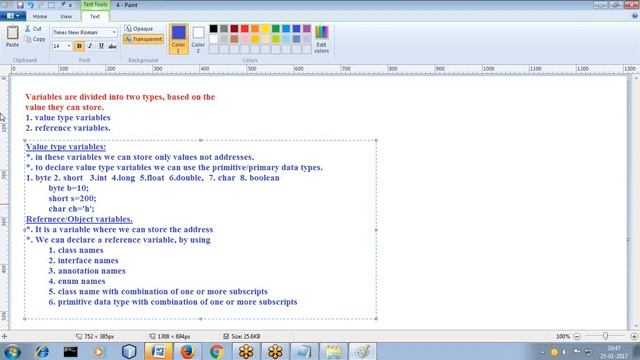The image size is (640, 360).
Task: Switch to the VirtualBox cube taskbar icon
Action: [x=129, y=351]
